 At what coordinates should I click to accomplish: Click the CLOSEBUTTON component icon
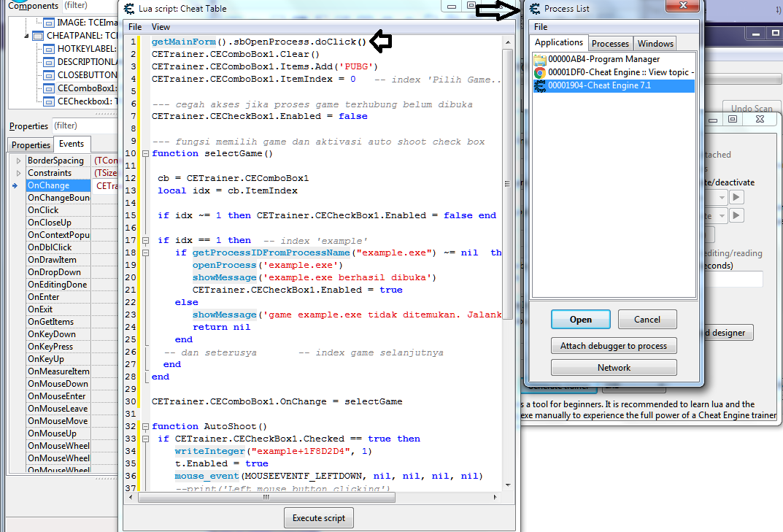point(49,76)
